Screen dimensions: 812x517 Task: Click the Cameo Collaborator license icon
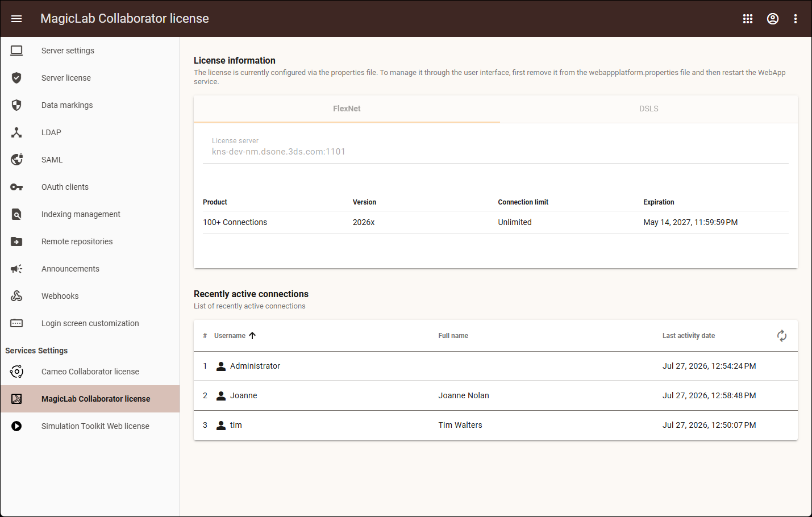pos(16,372)
